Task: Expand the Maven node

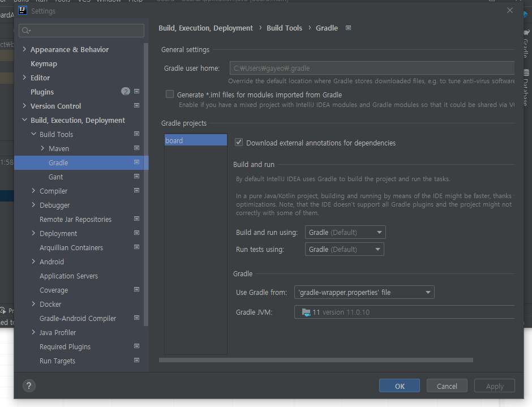Action: 42,148
